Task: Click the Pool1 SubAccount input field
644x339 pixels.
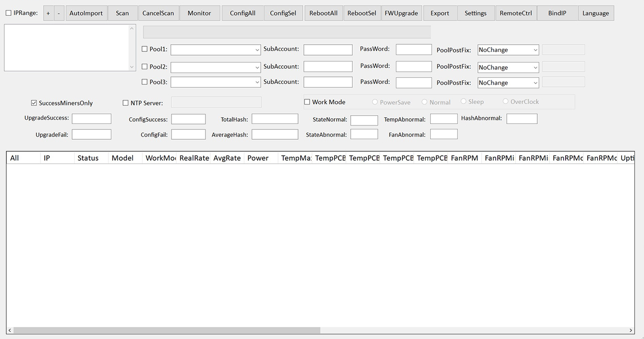Action: (x=328, y=50)
